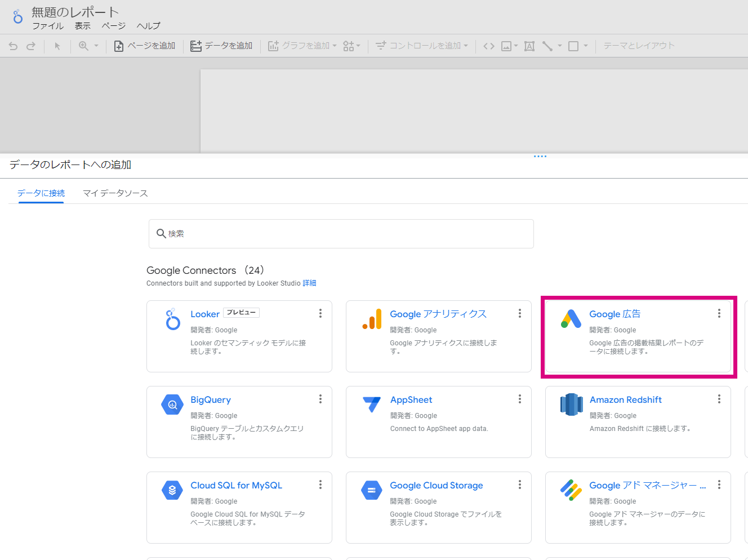Select the Amazon Redshift connector title
748x560 pixels.
[626, 400]
